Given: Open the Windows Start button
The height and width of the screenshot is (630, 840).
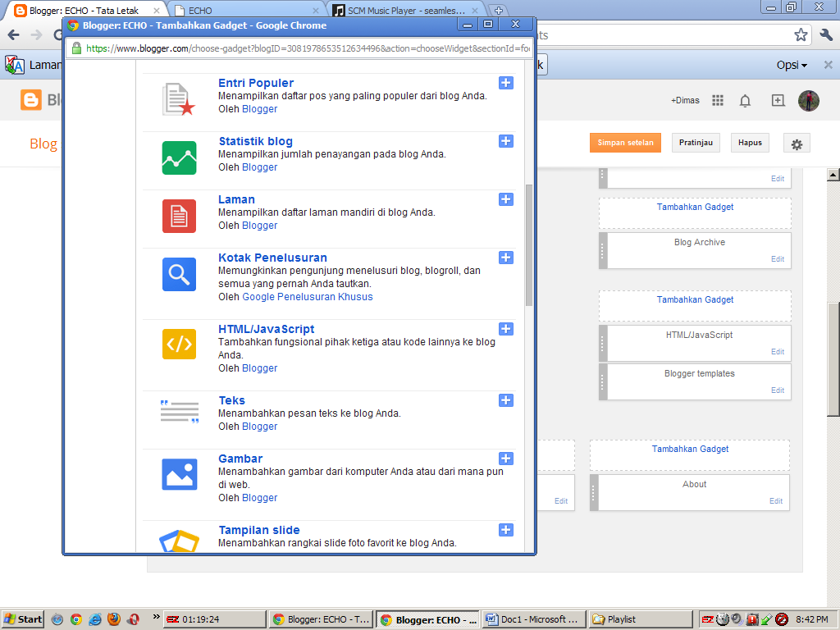Looking at the screenshot, I should tap(22, 619).
